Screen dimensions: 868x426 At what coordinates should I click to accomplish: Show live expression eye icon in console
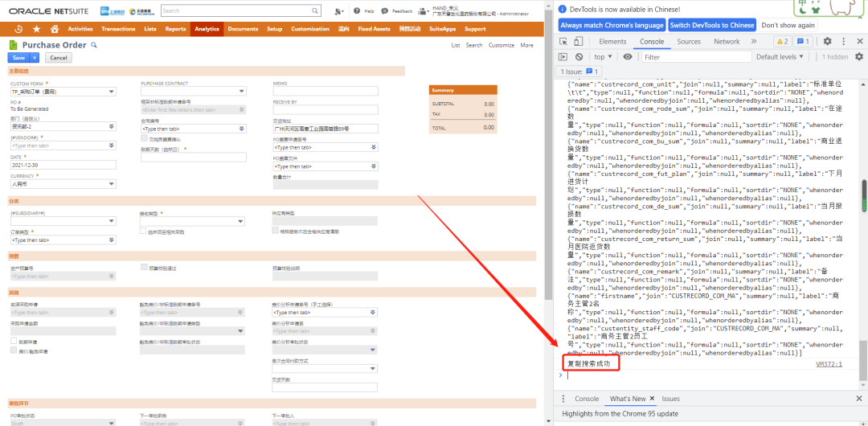[627, 56]
